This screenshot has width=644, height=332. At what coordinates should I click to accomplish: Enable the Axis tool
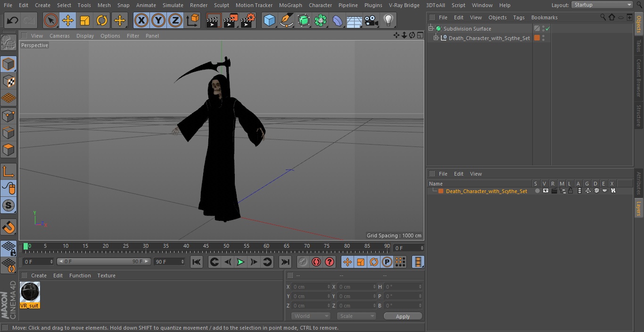pyautogui.click(x=8, y=171)
